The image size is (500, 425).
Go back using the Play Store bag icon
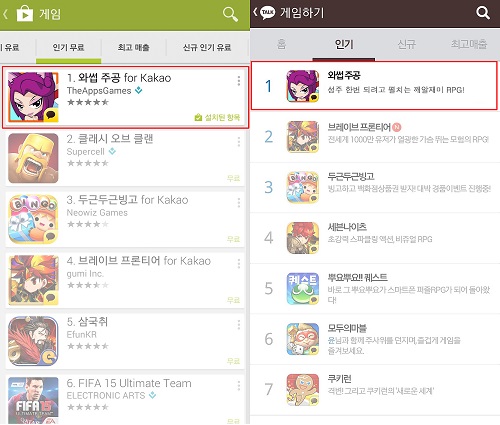24,14
